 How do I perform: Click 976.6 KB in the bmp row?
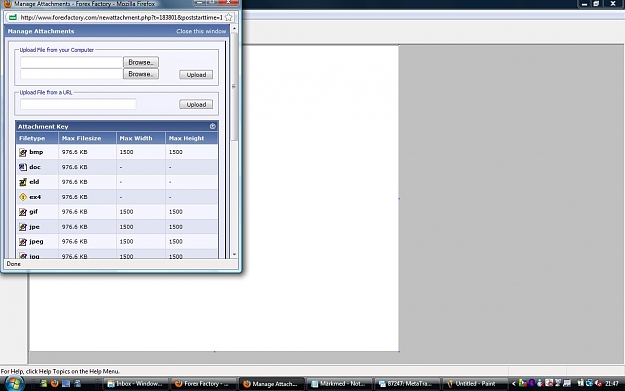point(75,152)
